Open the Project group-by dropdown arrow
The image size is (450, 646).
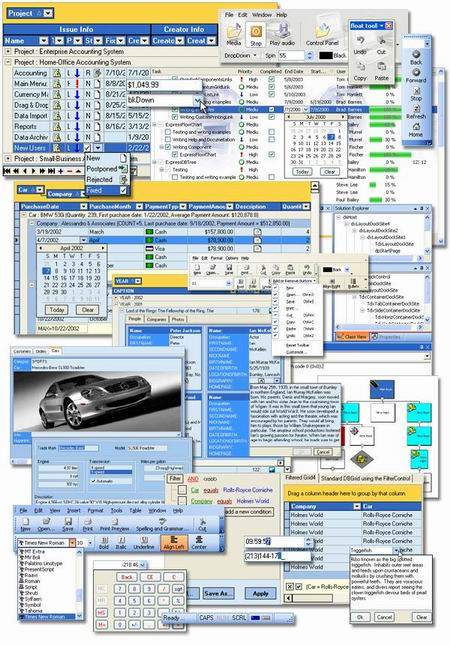point(48,13)
